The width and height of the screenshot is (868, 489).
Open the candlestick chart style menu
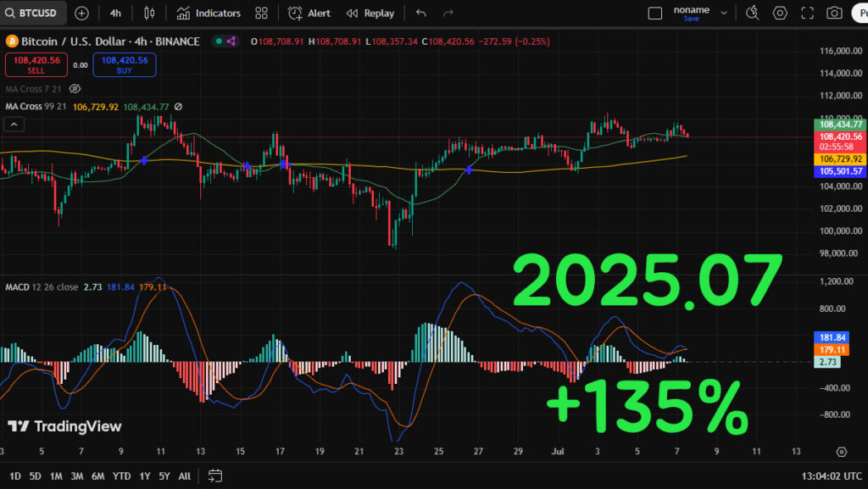click(149, 14)
